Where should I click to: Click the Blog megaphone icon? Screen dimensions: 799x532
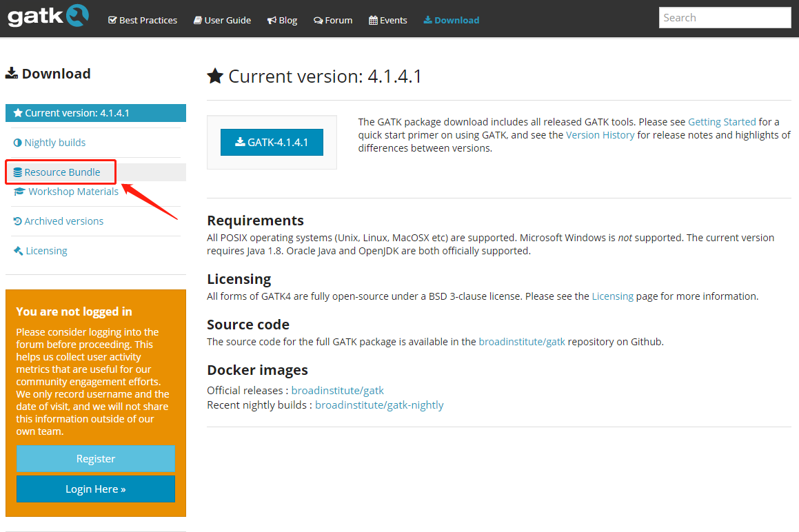point(272,21)
